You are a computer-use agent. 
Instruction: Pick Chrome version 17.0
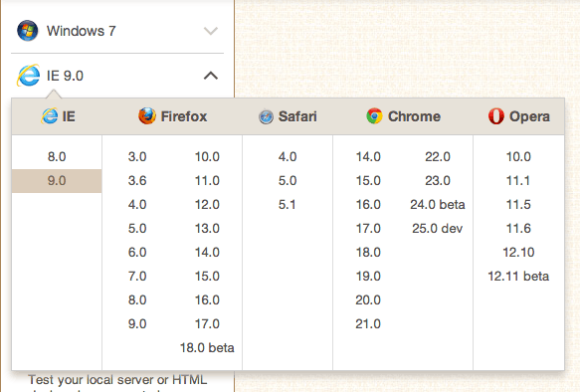368,229
